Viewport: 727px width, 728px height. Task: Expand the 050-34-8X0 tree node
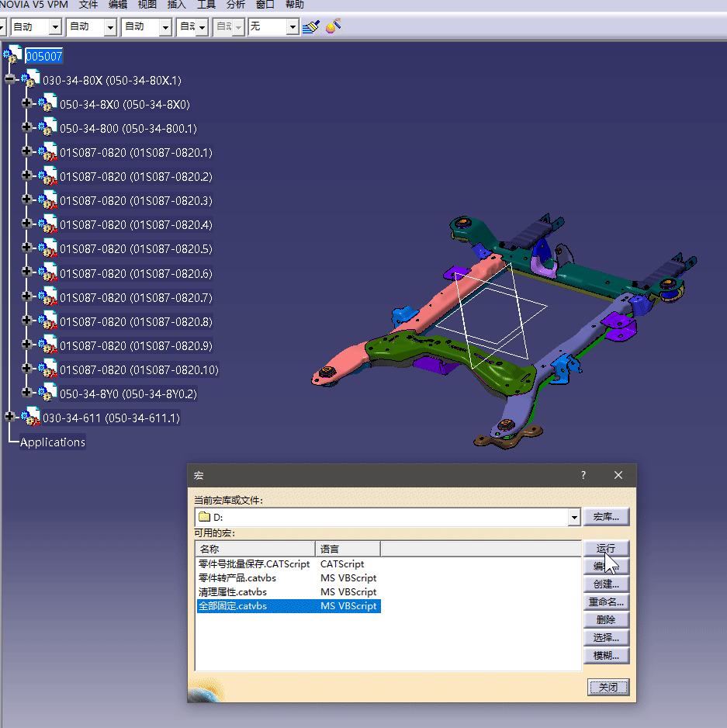coord(26,103)
